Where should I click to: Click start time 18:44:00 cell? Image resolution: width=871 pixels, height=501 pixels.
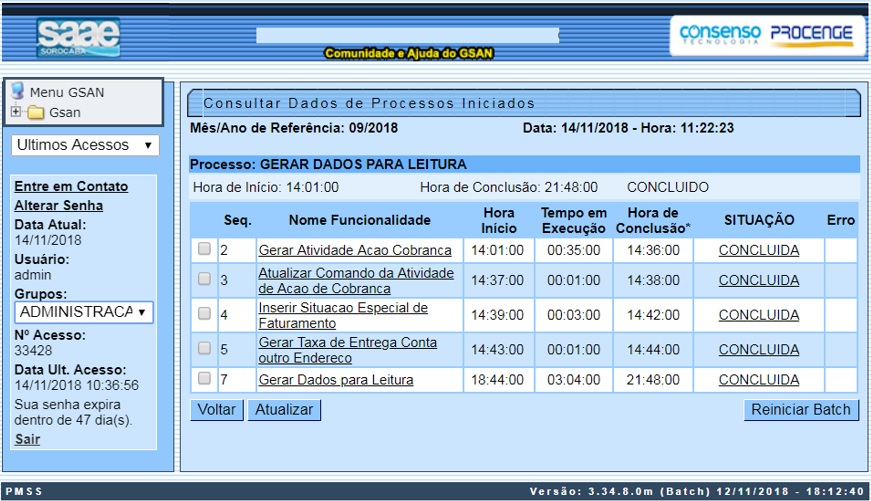[x=497, y=380]
